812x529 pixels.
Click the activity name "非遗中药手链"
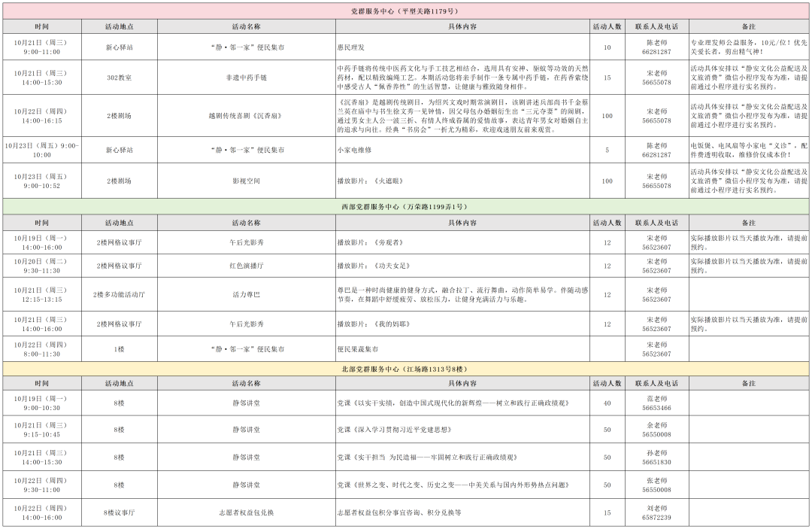[x=247, y=78]
